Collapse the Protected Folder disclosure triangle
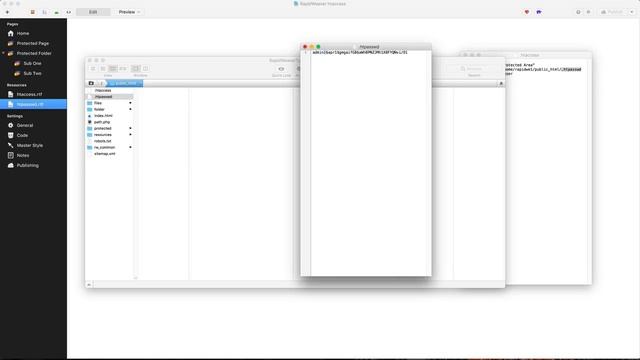640x360 pixels. [3, 53]
